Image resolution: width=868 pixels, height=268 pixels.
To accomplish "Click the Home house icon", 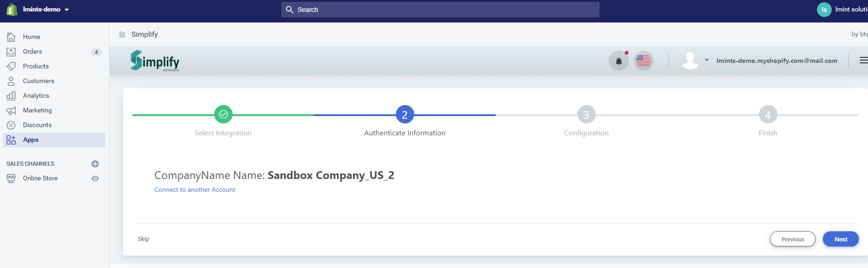I will [x=11, y=37].
